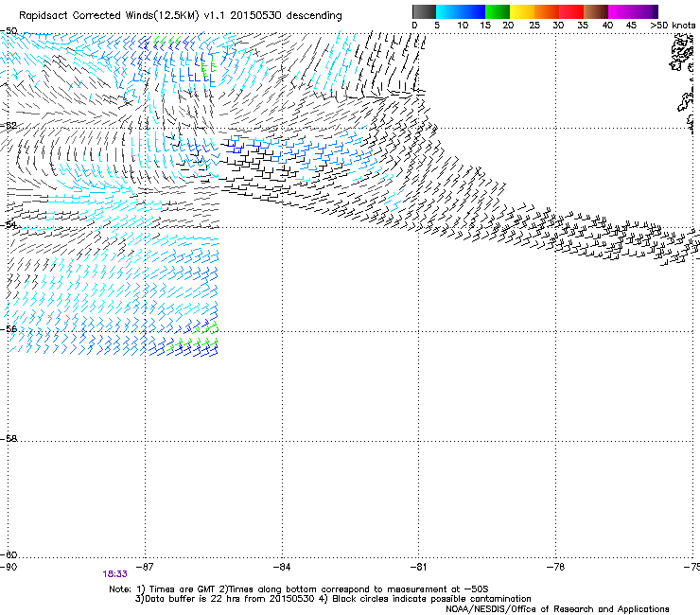Click the '-90' longitude axis label
The height and width of the screenshot is (615, 700).
(x=9, y=567)
